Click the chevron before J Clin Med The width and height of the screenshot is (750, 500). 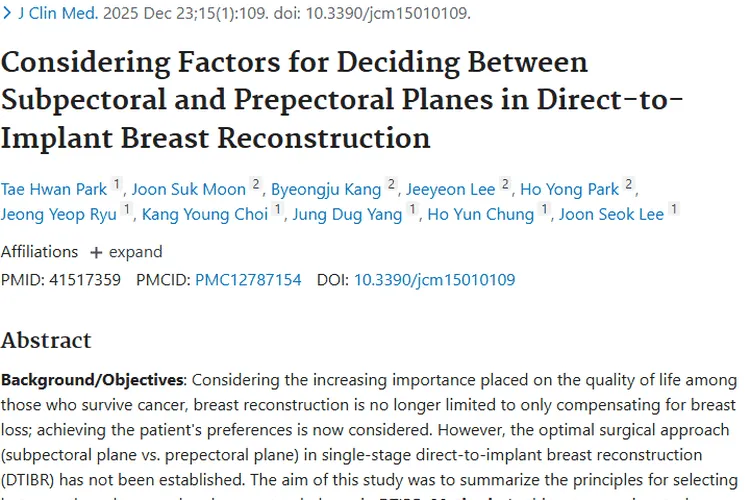[x=7, y=14]
